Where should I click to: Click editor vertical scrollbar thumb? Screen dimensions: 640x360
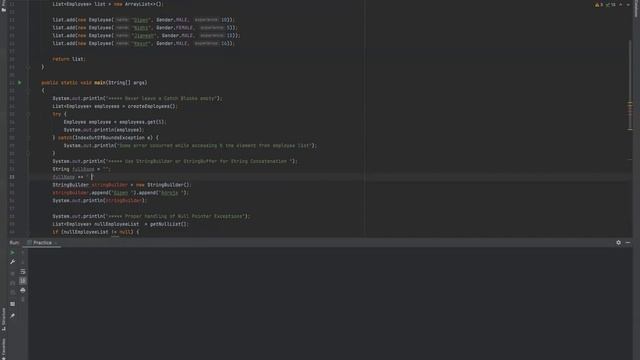pyautogui.click(x=630, y=85)
